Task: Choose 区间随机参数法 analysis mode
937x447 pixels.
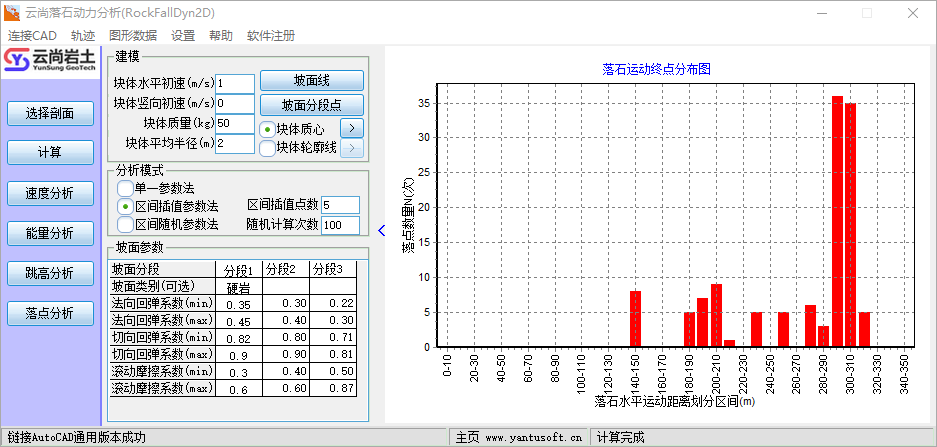Action: tap(125, 224)
